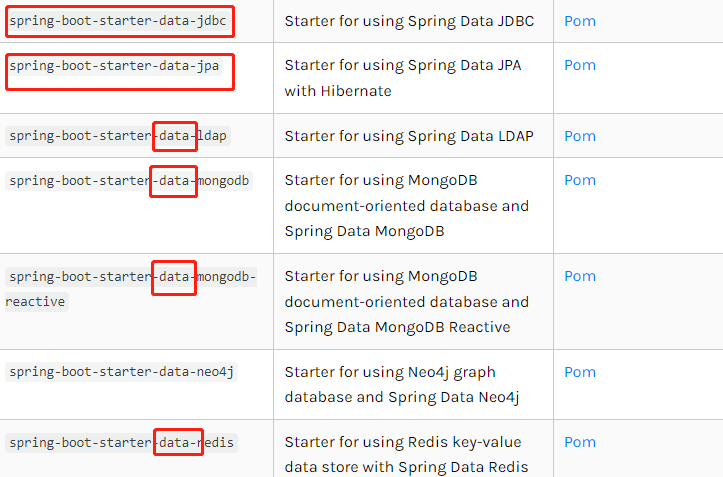Screen dimensions: 723x477
Task: Click the word 'reactive' in the mongodb-reactive starter name
Action: point(37,302)
